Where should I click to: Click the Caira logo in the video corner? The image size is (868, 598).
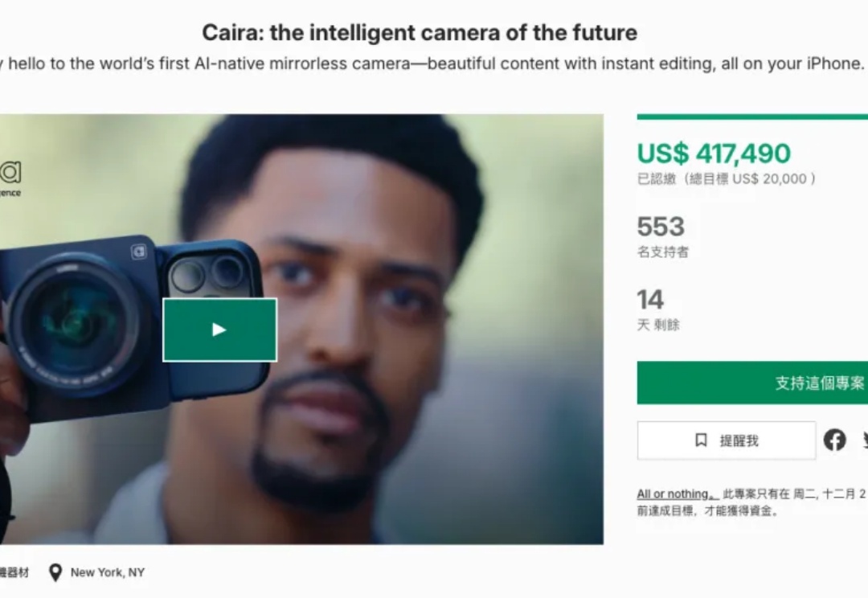[10, 174]
